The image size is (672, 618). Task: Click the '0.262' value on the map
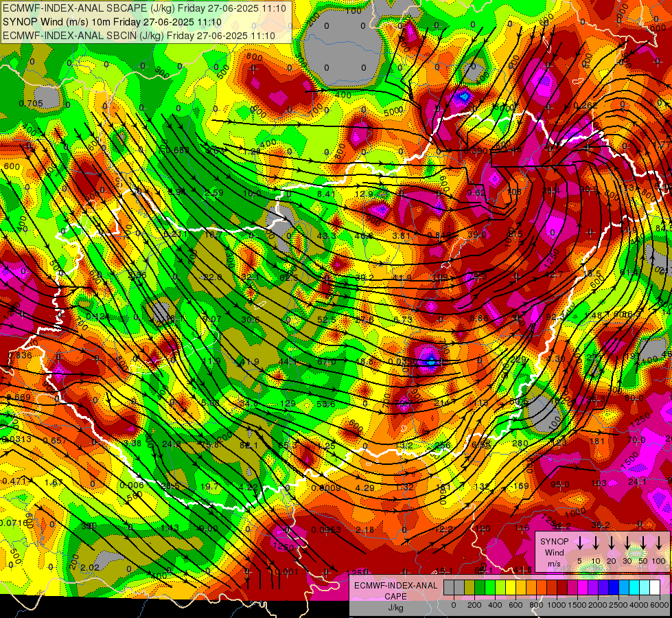point(586,106)
